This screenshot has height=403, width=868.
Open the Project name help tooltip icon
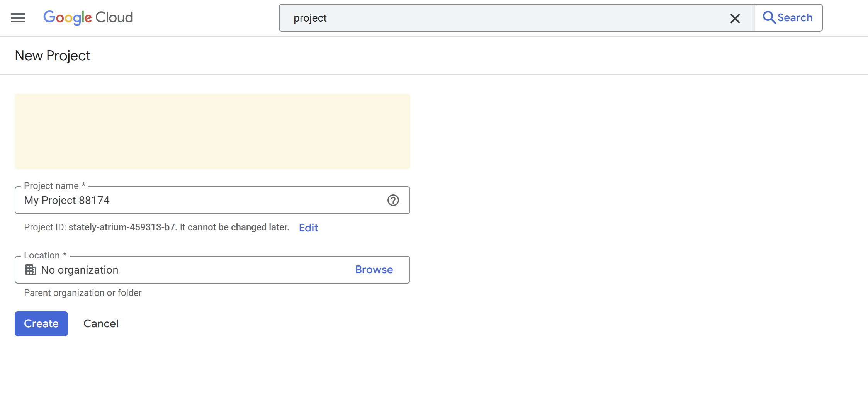tap(393, 200)
